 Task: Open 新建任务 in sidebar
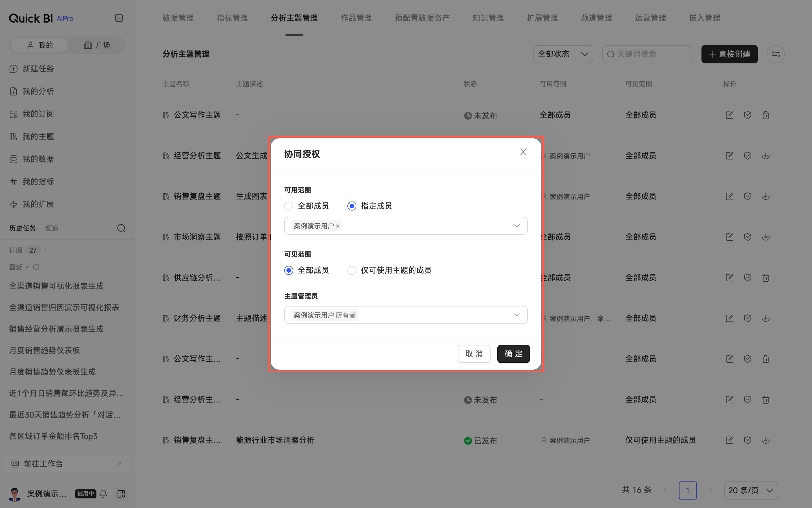(x=32, y=69)
